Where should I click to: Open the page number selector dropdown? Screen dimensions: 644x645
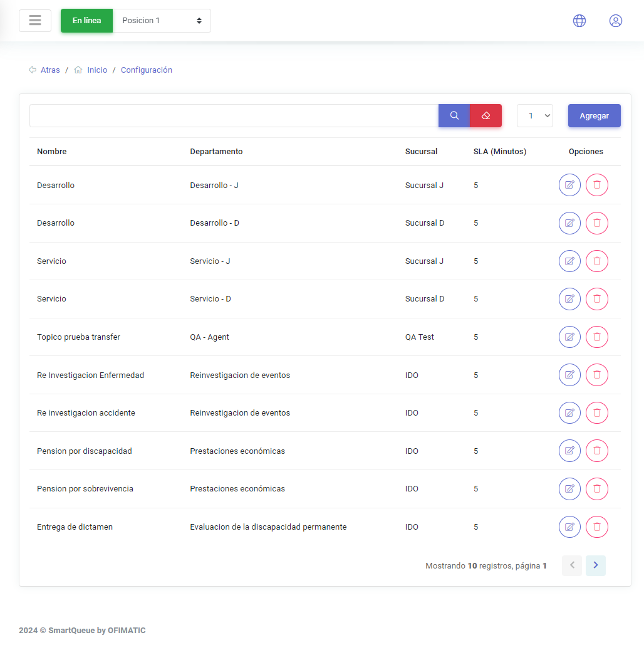pyautogui.click(x=535, y=116)
